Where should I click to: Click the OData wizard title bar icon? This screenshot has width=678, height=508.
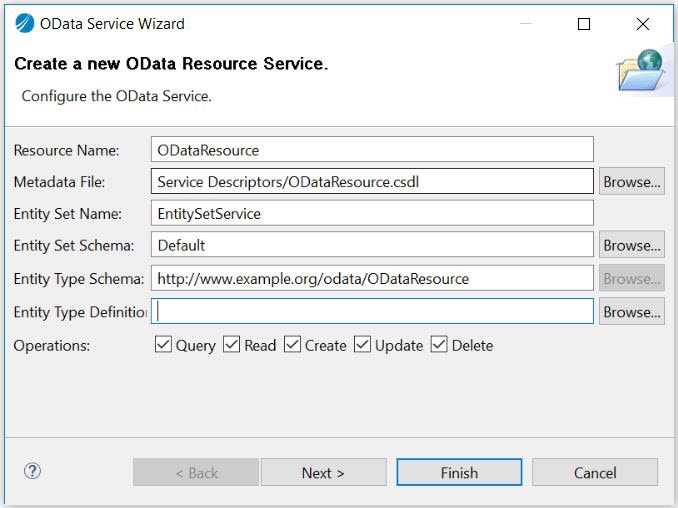[x=24, y=23]
